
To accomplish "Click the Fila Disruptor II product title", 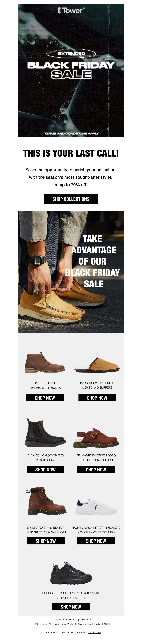I will [71, 595].
